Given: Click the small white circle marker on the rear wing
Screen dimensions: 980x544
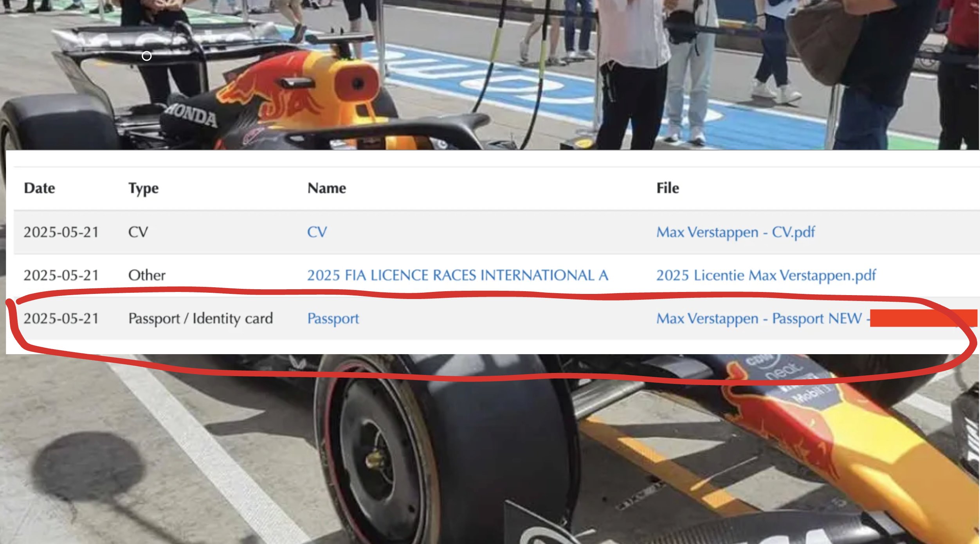Looking at the screenshot, I should 146,56.
